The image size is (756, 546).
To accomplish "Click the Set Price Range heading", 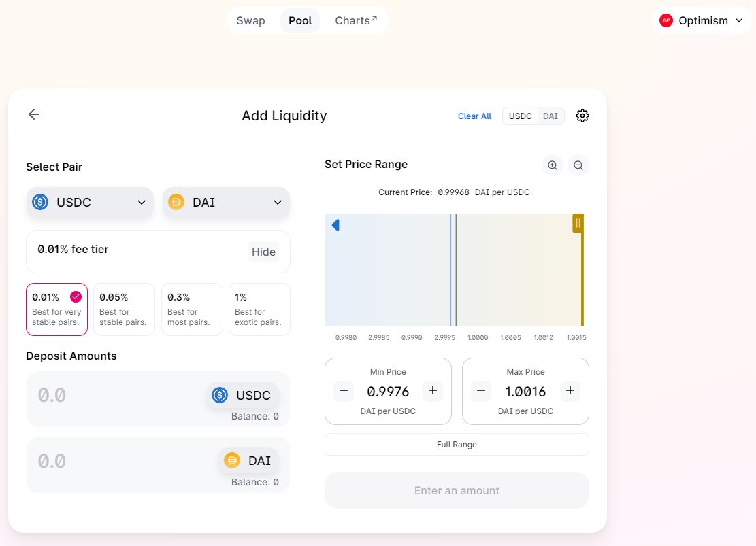I will coord(366,165).
